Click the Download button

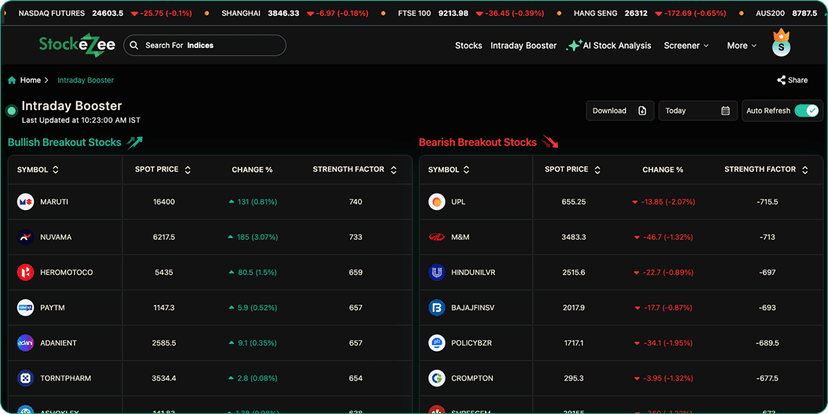[619, 111]
